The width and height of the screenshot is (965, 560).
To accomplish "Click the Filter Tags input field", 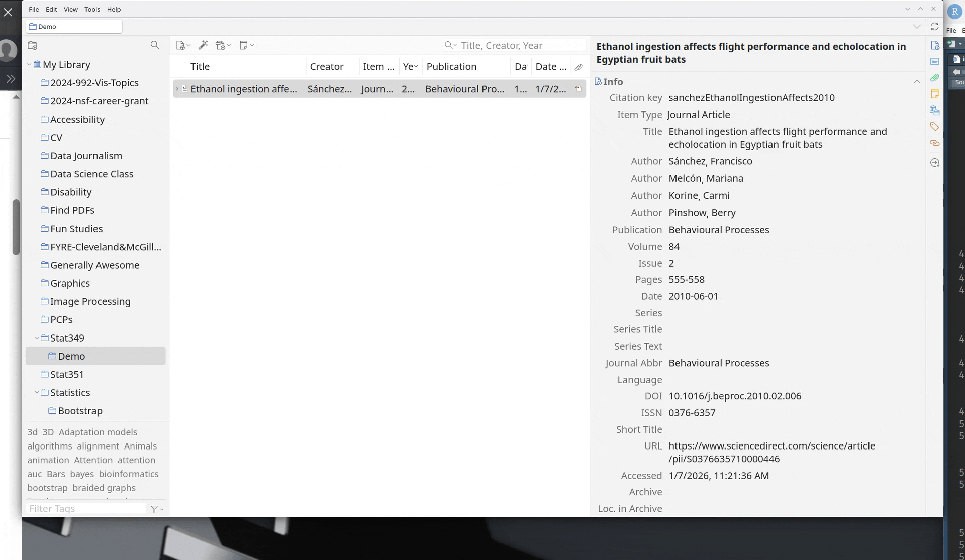I will [85, 509].
